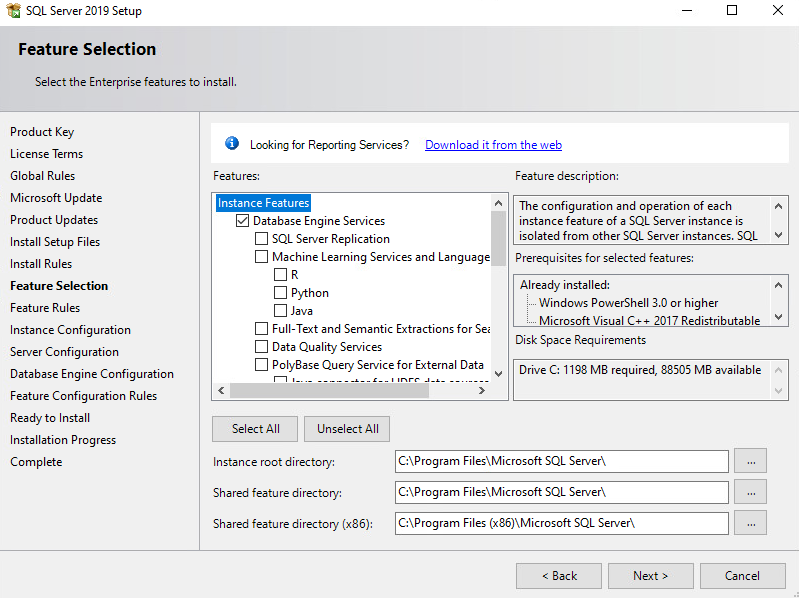The height and width of the screenshot is (598, 799).
Task: Tick the Python checkbox
Action: [280, 292]
